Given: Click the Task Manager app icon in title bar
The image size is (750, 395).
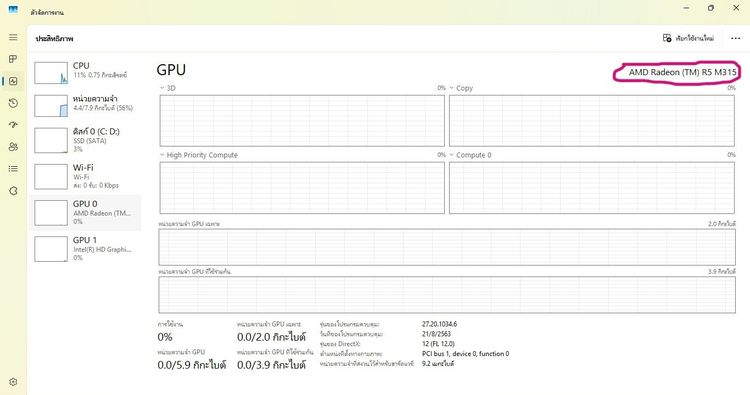Looking at the screenshot, I should [13, 10].
